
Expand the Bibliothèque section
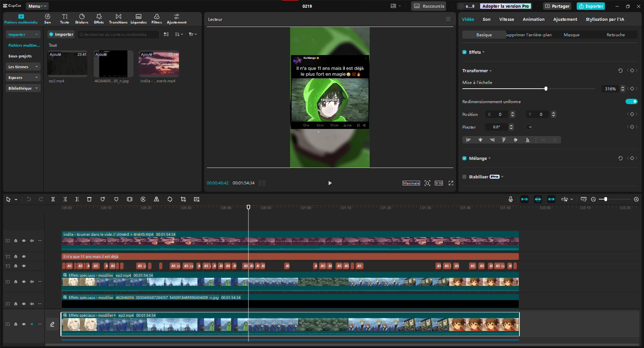[23, 88]
